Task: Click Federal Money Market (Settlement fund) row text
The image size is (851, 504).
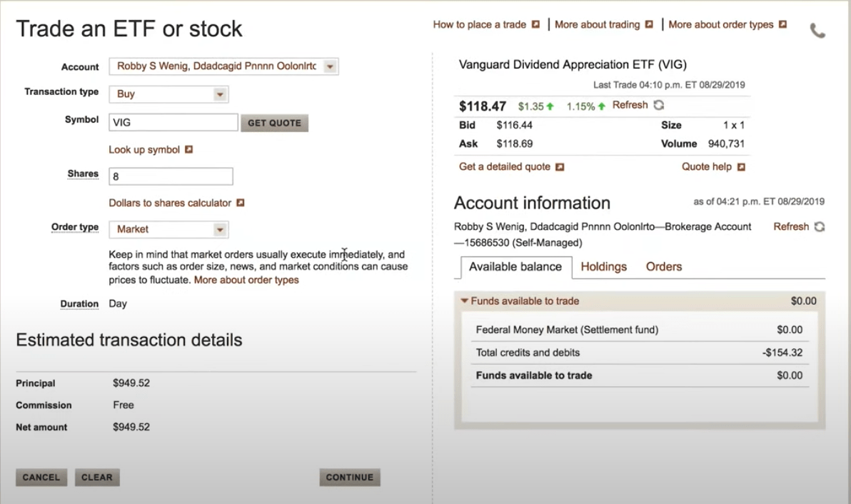Action: pyautogui.click(x=567, y=330)
